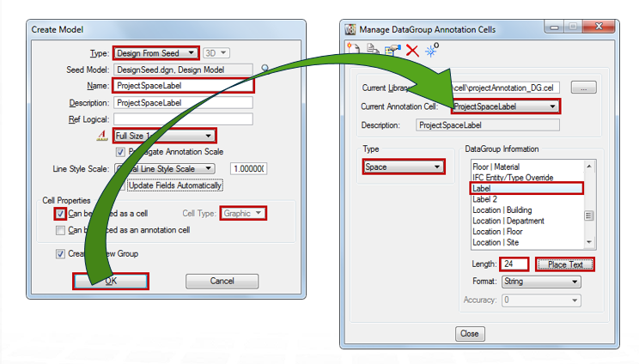Click the DataGroup list scroll down arrow

(x=589, y=242)
